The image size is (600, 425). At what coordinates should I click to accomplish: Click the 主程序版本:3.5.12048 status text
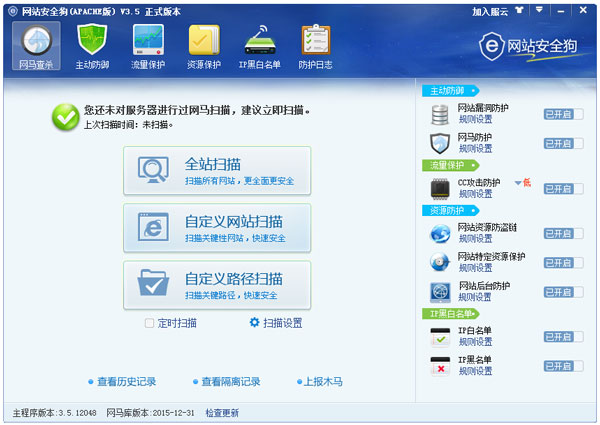tap(55, 413)
